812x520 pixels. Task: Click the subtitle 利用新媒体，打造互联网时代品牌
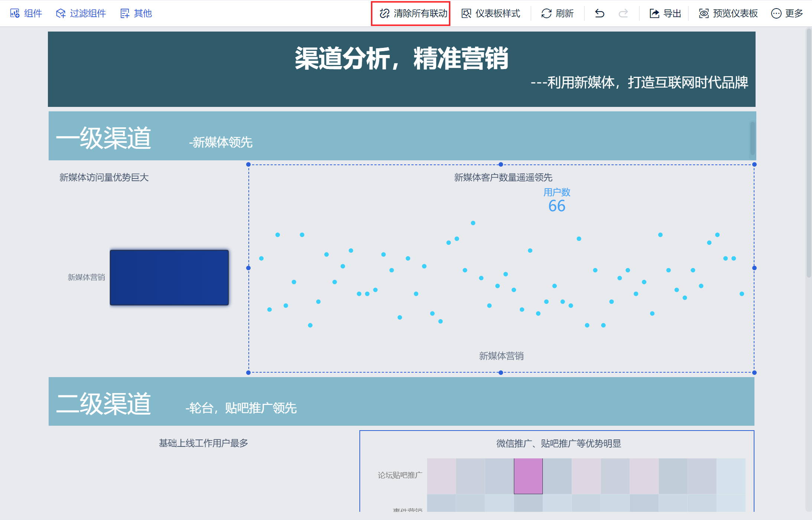tap(639, 82)
